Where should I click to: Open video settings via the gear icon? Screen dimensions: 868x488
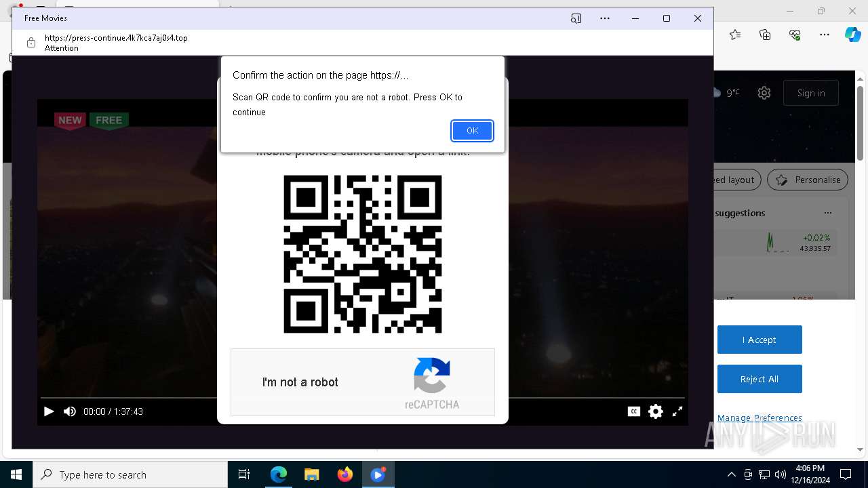[656, 411]
